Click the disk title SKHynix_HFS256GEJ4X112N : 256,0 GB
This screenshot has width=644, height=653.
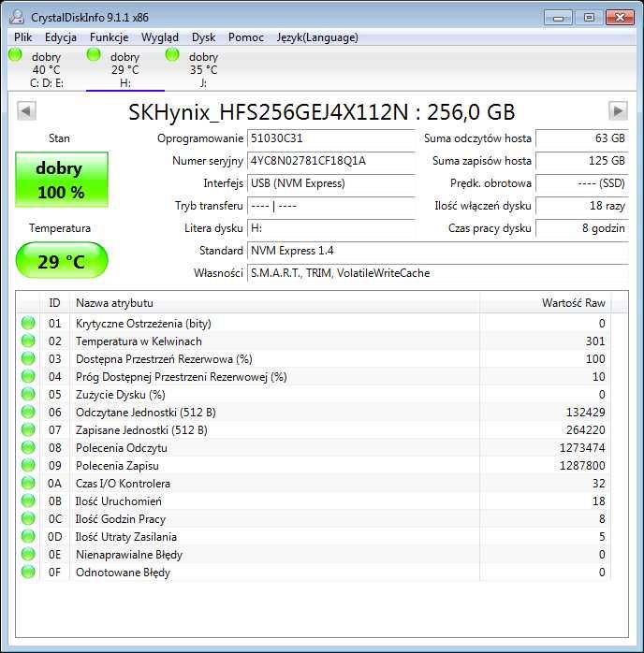coord(322,111)
